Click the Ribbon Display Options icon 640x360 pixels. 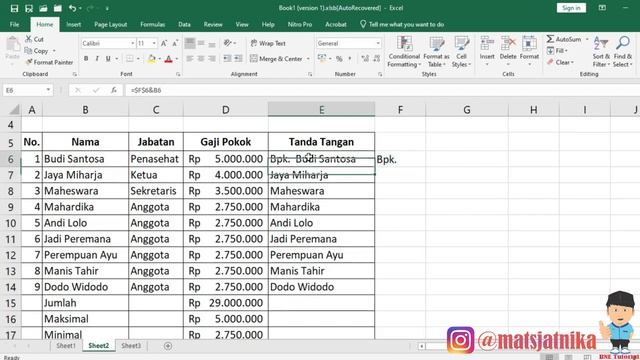click(602, 8)
